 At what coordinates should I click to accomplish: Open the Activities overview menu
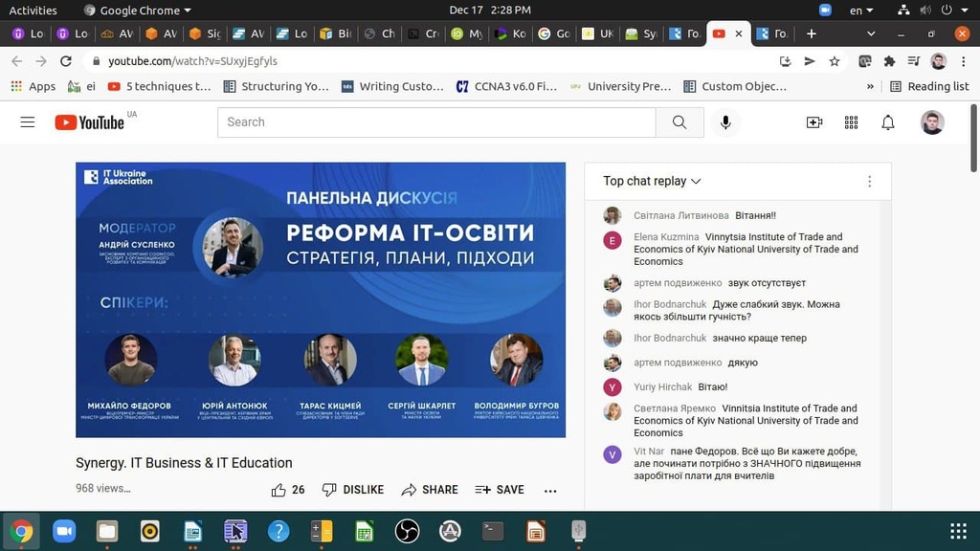coord(33,10)
